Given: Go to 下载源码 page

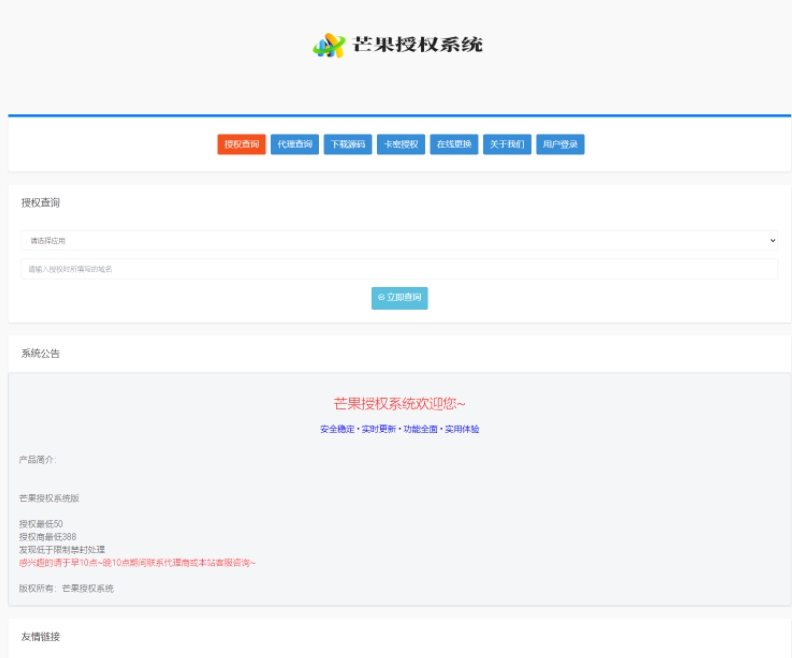Looking at the screenshot, I should (348, 144).
